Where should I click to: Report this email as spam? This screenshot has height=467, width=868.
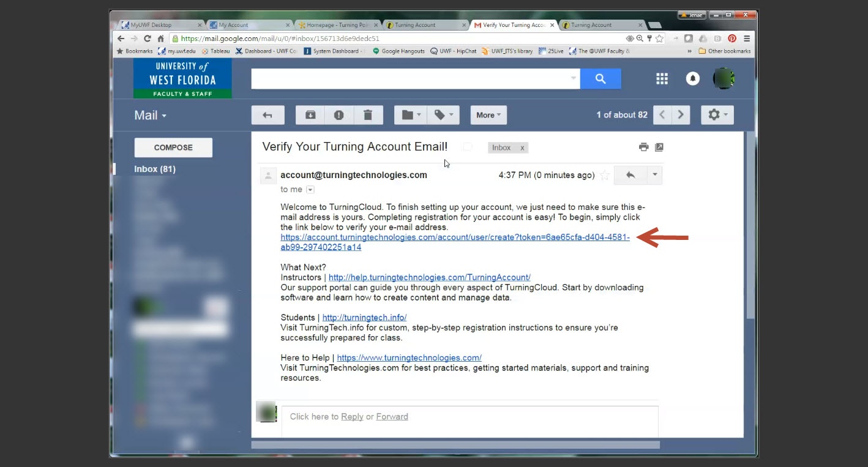(339, 115)
